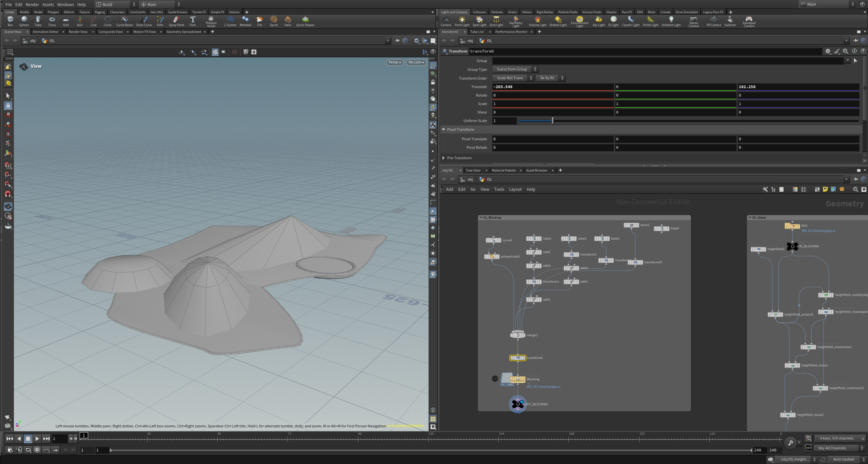Select the Sphere shelf tool

tap(24, 21)
